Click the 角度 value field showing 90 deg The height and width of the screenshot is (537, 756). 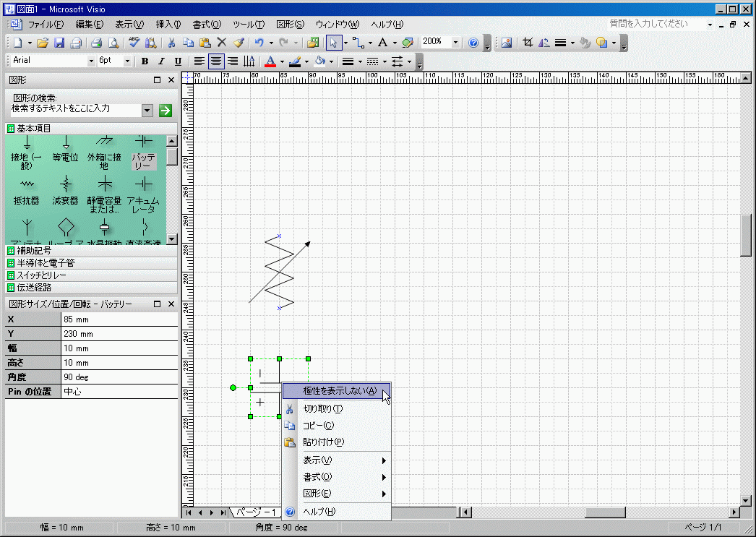[119, 377]
